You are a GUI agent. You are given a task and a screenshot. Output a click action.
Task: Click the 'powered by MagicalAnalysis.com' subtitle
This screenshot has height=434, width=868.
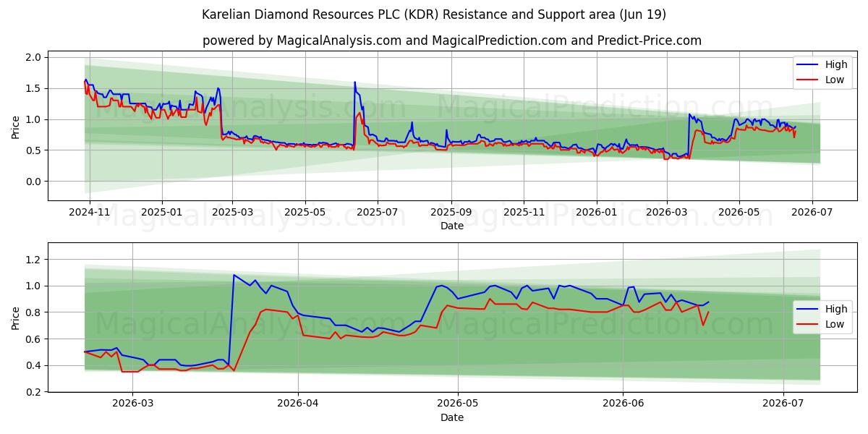point(452,41)
